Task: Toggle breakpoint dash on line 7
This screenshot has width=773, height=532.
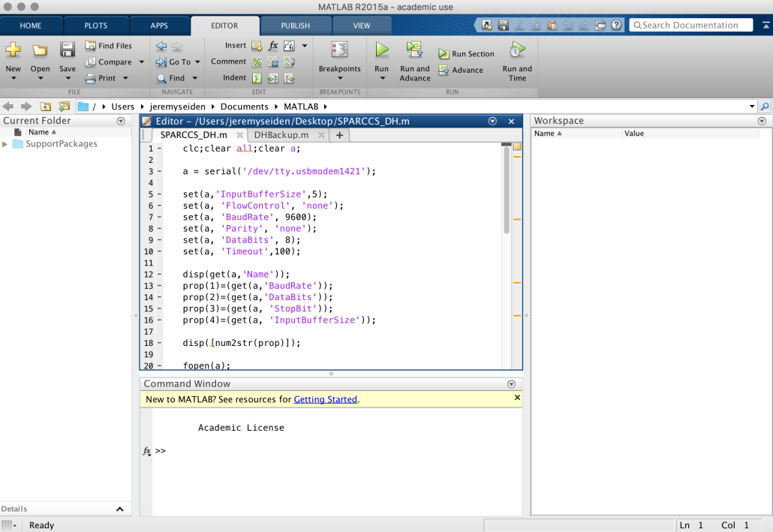Action: [159, 218]
